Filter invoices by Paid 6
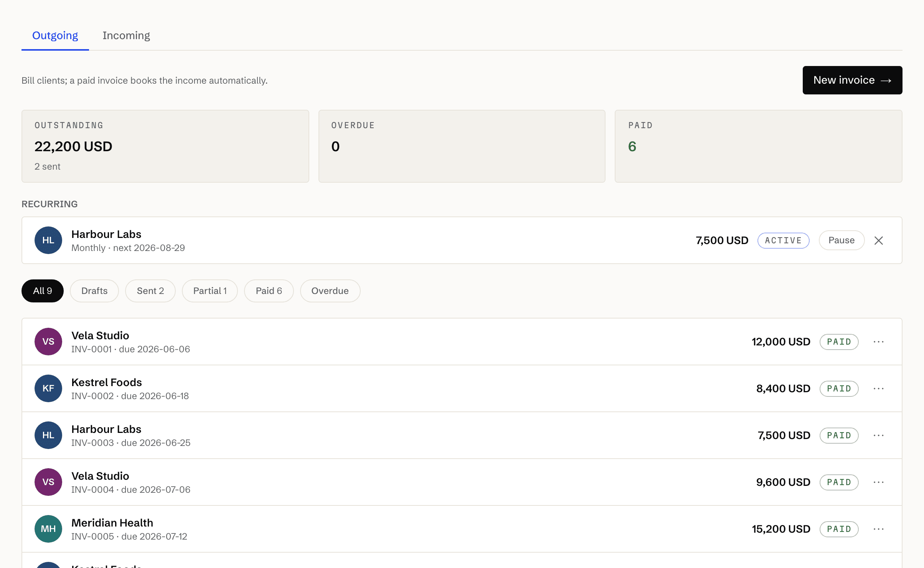This screenshot has height=568, width=924. (269, 291)
